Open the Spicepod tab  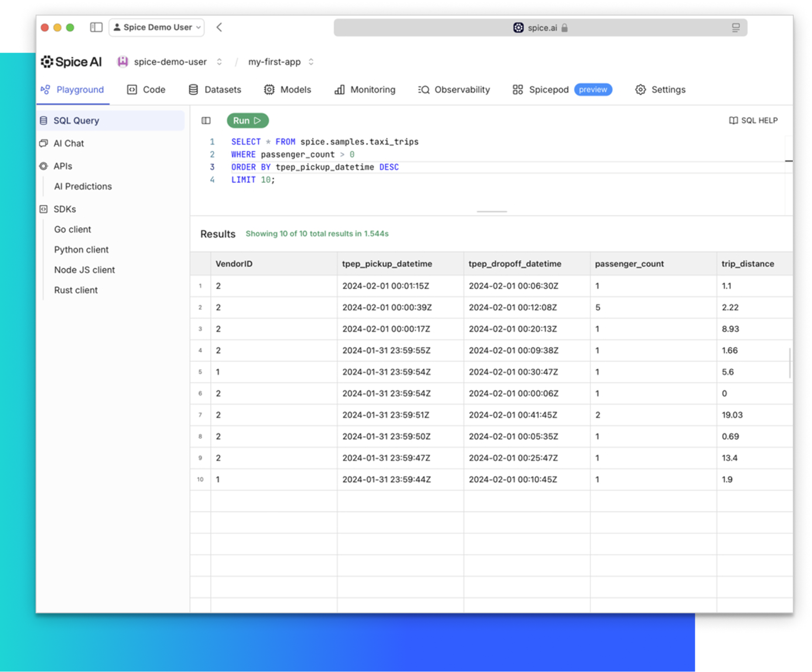click(x=541, y=90)
